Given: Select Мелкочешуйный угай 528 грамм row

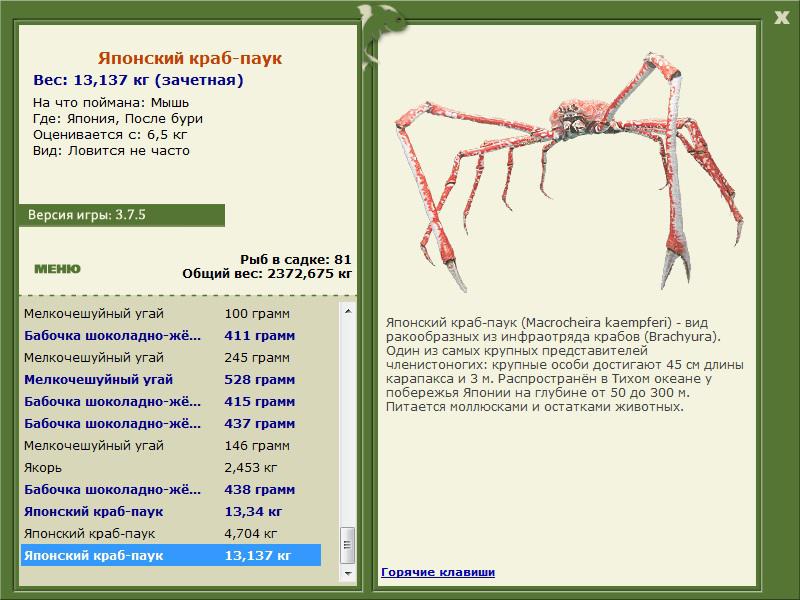Looking at the screenshot, I should pyautogui.click(x=171, y=379).
